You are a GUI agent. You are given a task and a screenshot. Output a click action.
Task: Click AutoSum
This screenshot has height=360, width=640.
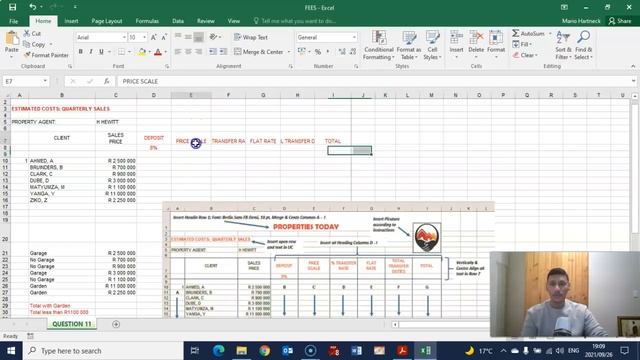529,33
